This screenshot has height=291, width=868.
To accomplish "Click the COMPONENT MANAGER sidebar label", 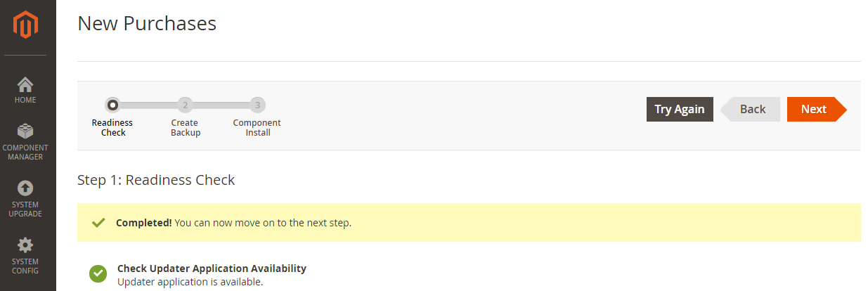I will pyautogui.click(x=25, y=153).
